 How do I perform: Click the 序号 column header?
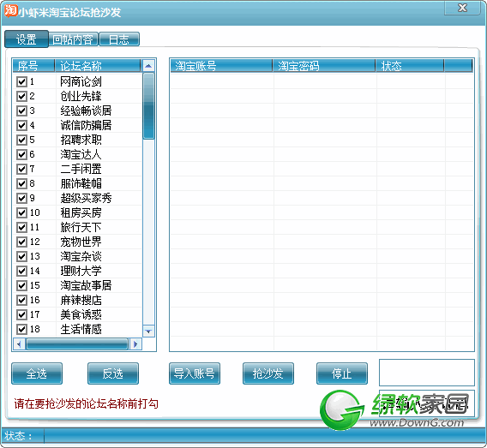(33, 66)
